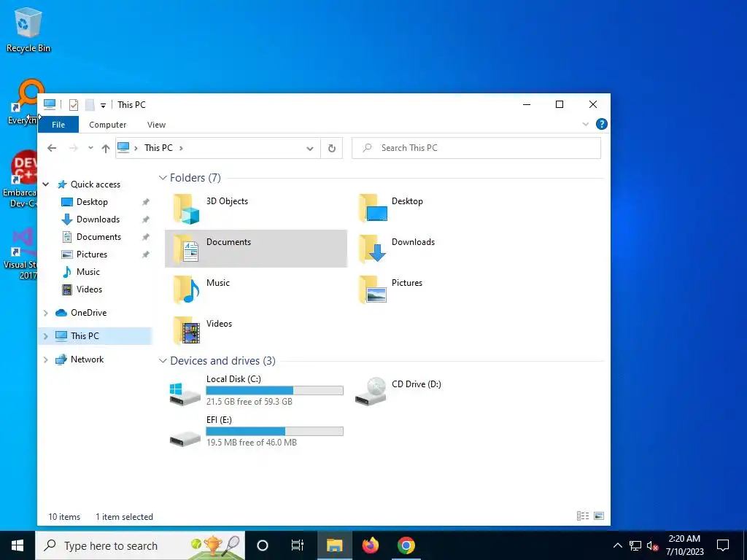Click the muted volume tray icon

coord(652,545)
